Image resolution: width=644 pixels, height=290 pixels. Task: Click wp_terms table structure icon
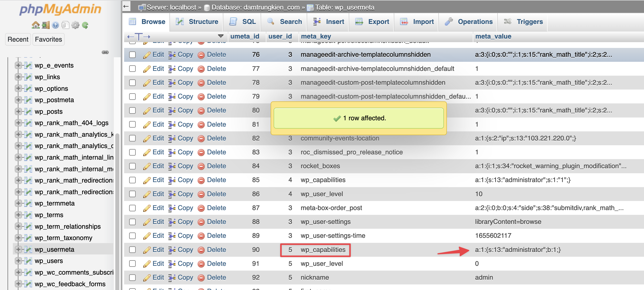point(28,215)
